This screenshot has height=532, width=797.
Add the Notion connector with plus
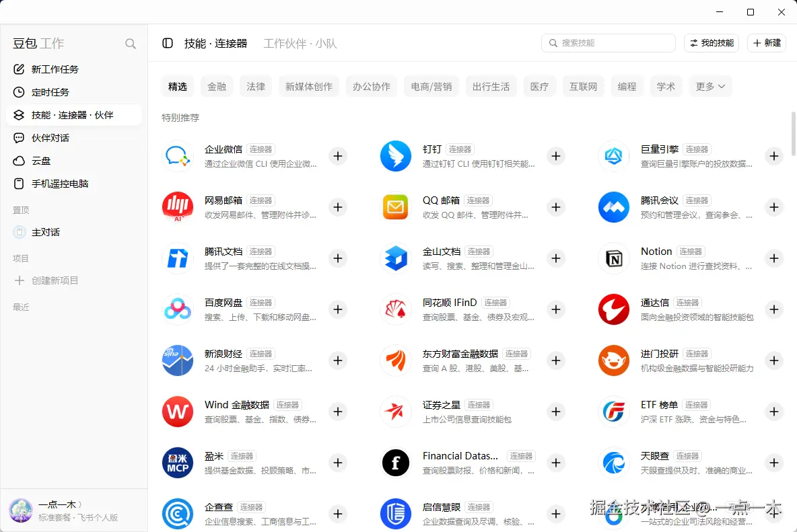tap(774, 258)
